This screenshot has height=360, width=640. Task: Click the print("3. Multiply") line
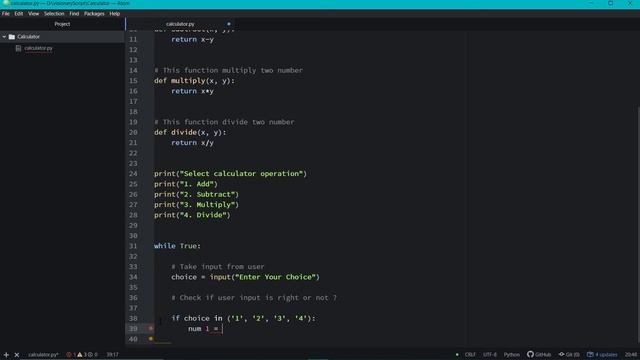click(196, 205)
